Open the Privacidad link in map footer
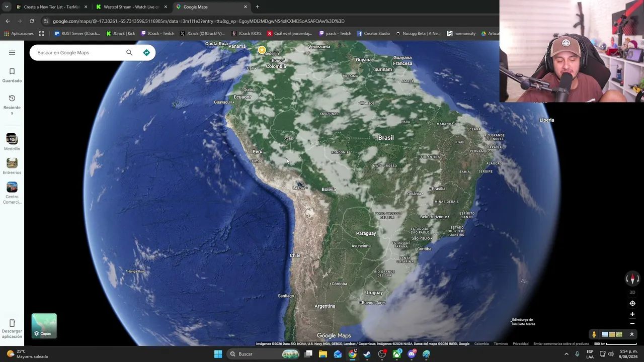 click(x=520, y=344)
